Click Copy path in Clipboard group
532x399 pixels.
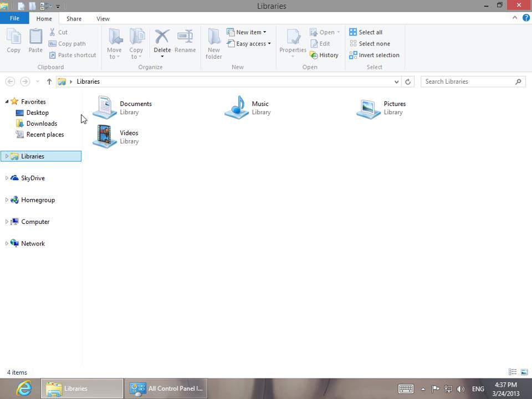pos(67,44)
